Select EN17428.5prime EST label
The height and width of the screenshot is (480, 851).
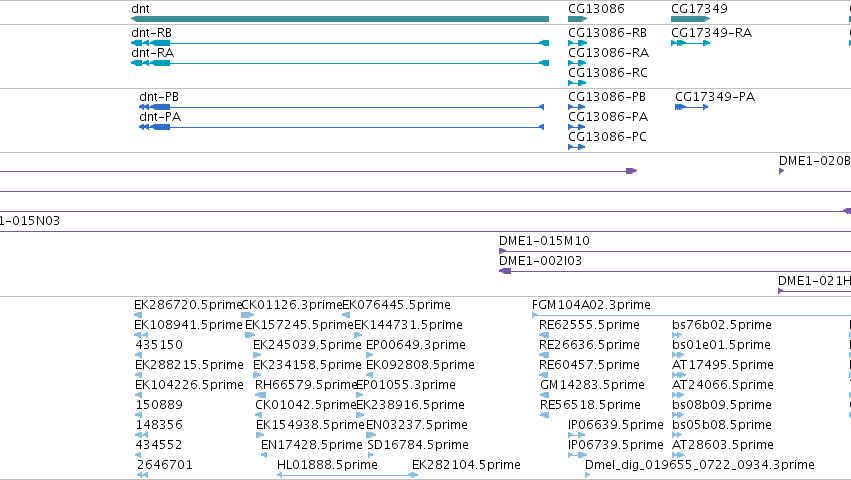click(x=312, y=445)
